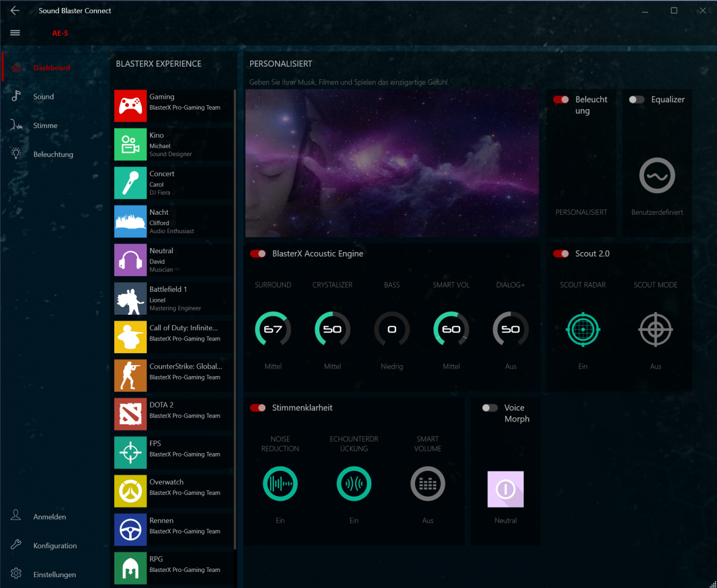Select the FPS crosshair profile icon
717x588 pixels.
pos(130,452)
